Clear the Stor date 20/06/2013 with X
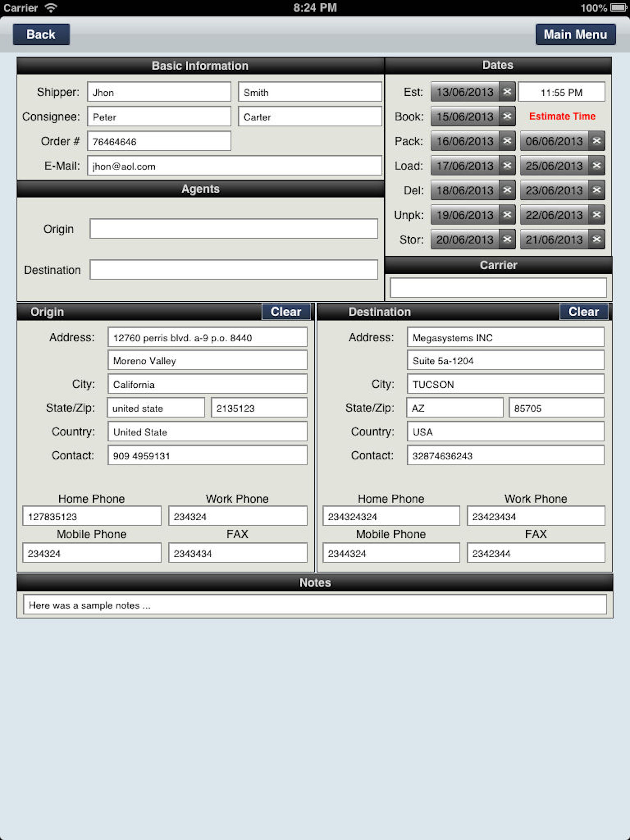Image resolution: width=630 pixels, height=840 pixels. point(507,239)
